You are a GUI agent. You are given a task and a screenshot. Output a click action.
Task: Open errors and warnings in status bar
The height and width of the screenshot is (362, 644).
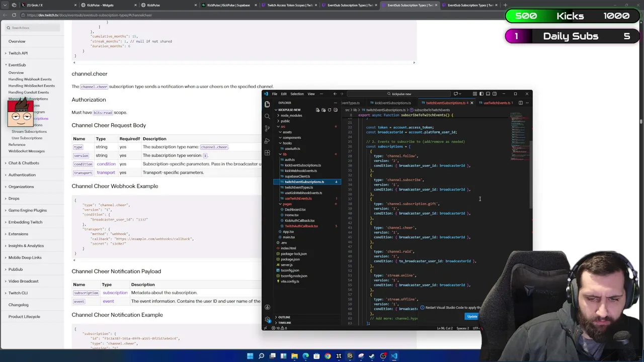click(280, 328)
